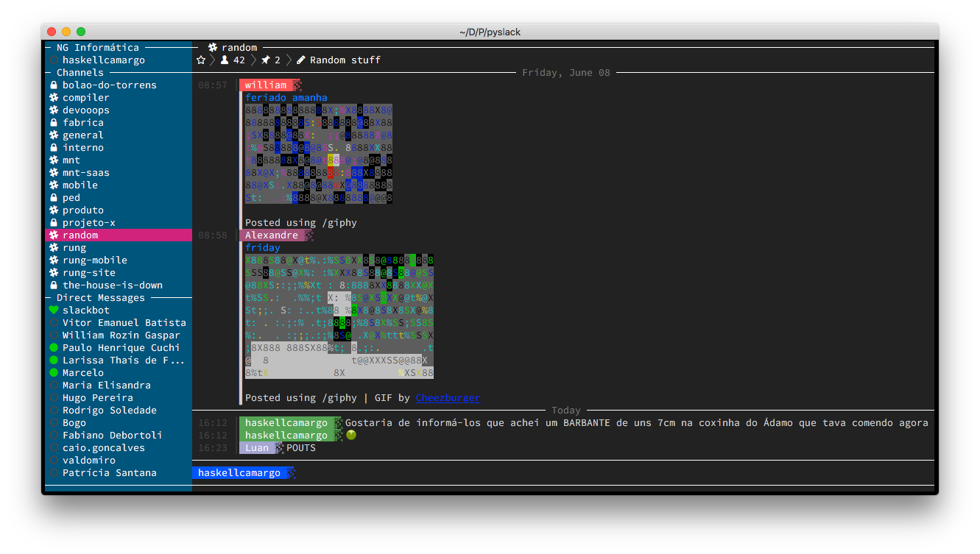The image size is (980, 554).
Task: Click the projeto-x lock icon
Action: point(54,223)
